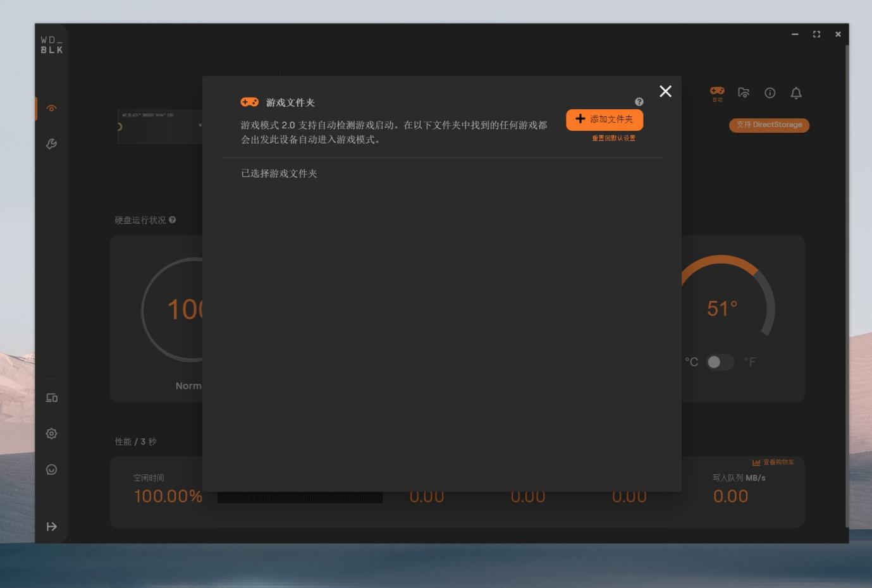
Task: Open the devices sidebar icon
Action: [52, 398]
